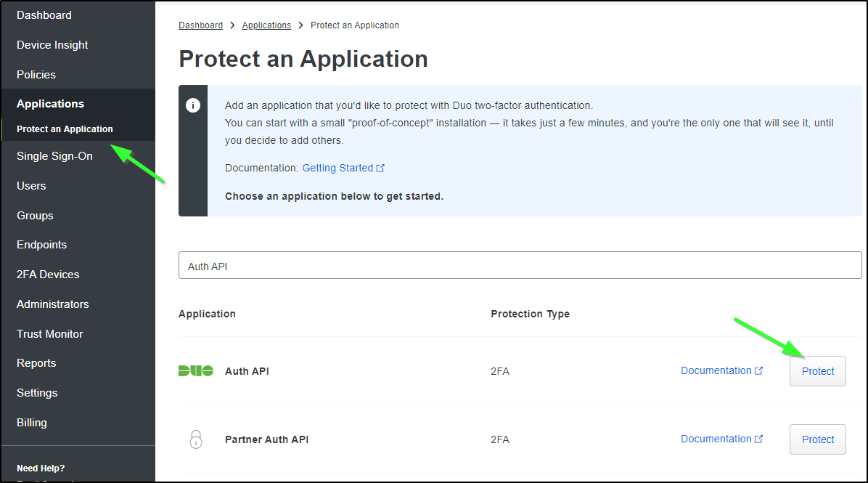Viewport: 868px width, 483px height.
Task: Click the Auth API application name
Action: pyautogui.click(x=247, y=371)
